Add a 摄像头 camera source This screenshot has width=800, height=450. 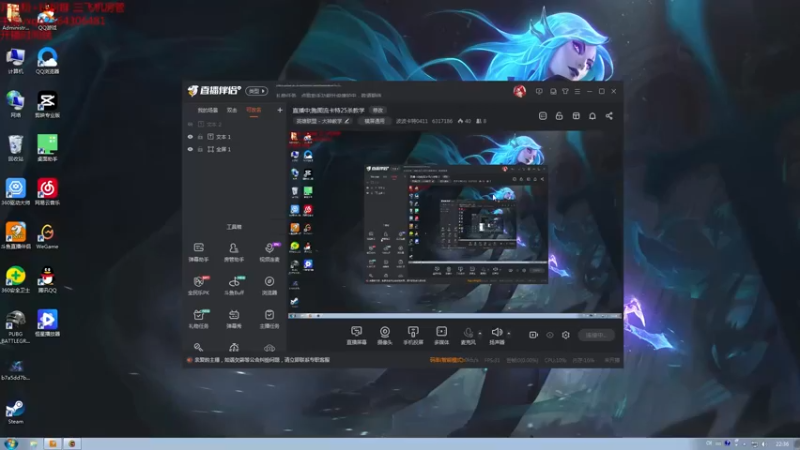(385, 335)
